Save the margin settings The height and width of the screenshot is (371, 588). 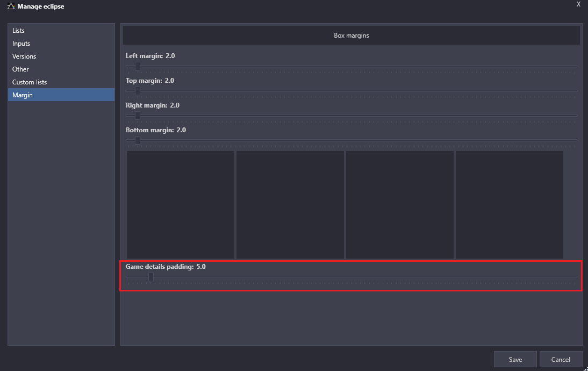515,359
